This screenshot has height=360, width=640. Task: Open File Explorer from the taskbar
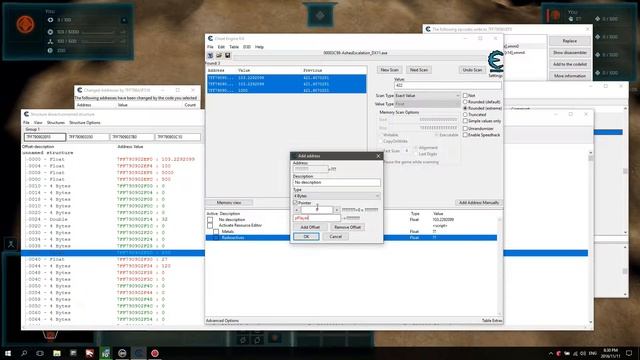point(57,353)
